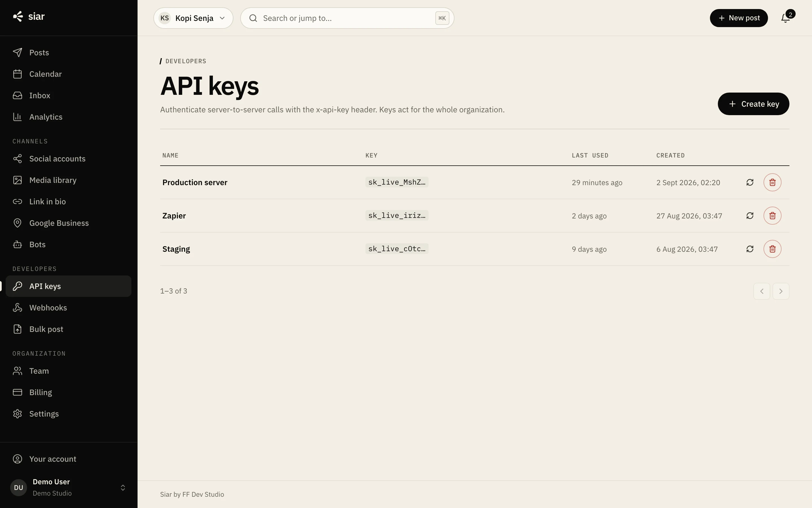Open the Kopi Senja organization switcher
The height and width of the screenshot is (508, 812).
(x=193, y=18)
